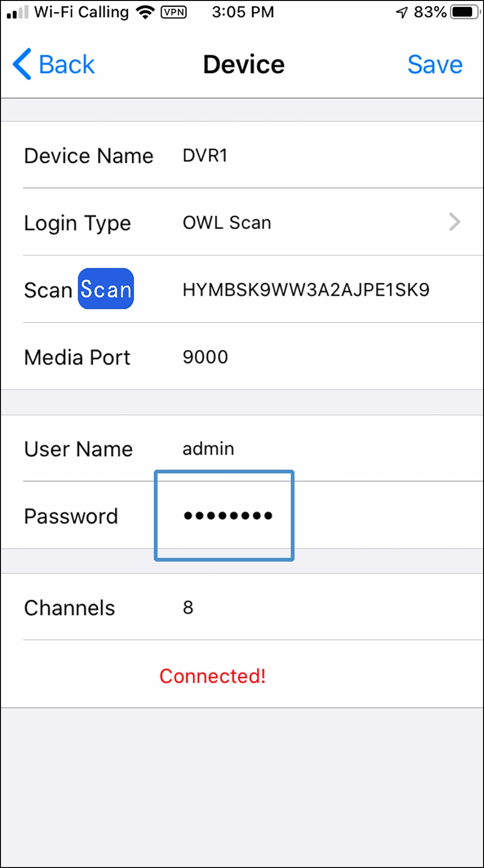The height and width of the screenshot is (868, 484).
Task: Select the User Name field admin
Action: pos(208,449)
